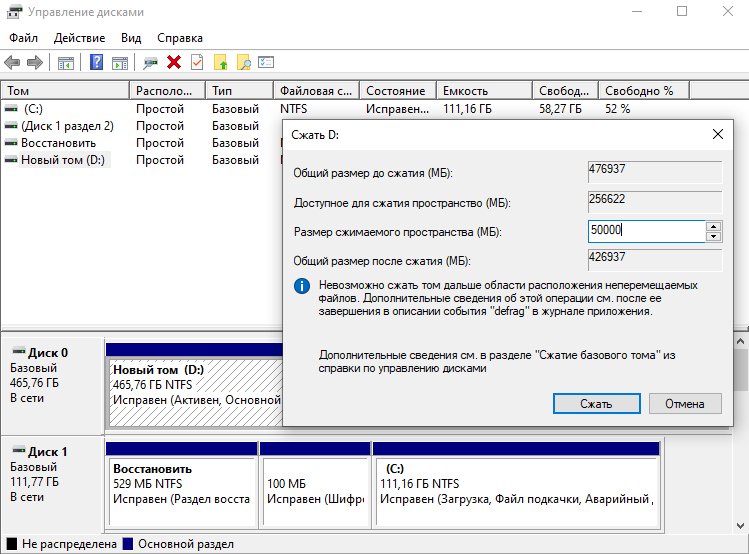The width and height of the screenshot is (749, 554).
Task: Click the connect/rescan disk toolbar icon
Action: 150,63
